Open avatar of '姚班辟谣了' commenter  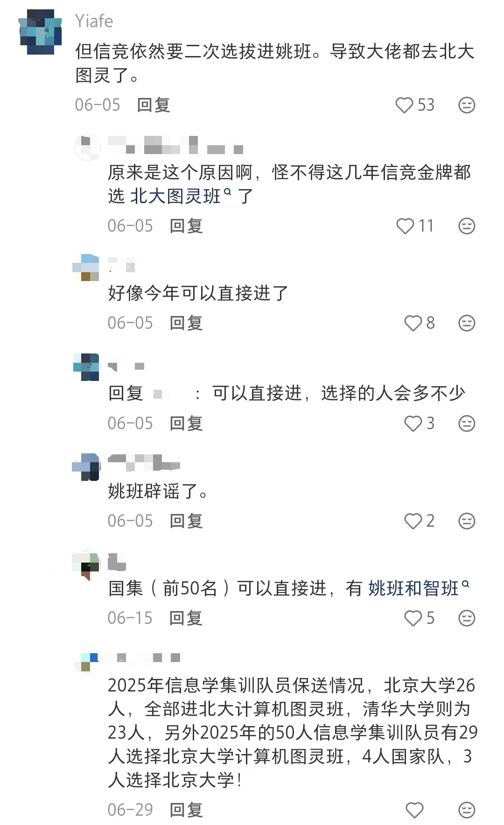[87, 467]
